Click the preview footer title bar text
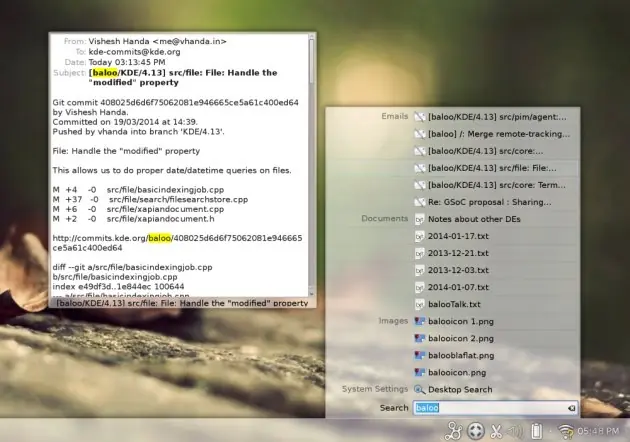 click(x=182, y=303)
